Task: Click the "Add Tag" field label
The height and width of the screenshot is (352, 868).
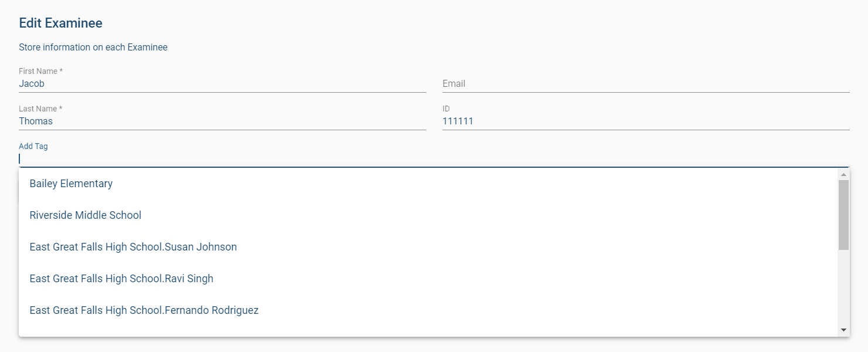Action: click(33, 146)
